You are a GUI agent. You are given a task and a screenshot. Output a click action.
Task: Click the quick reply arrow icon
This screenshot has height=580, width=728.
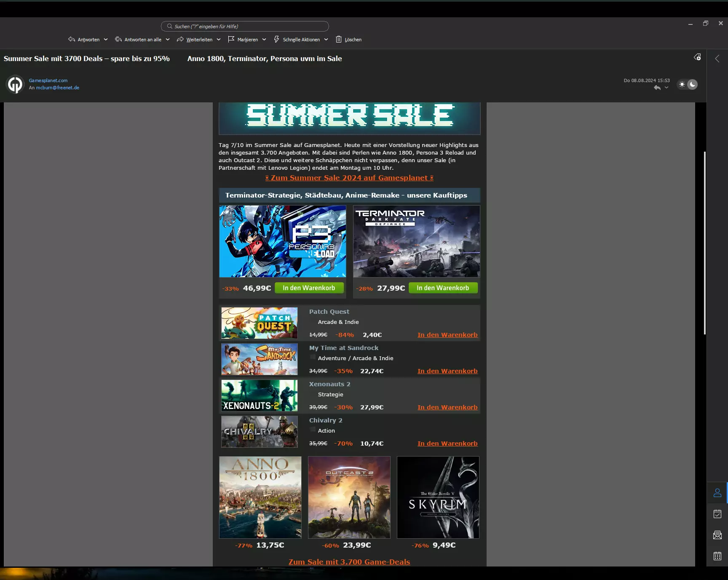tap(657, 88)
